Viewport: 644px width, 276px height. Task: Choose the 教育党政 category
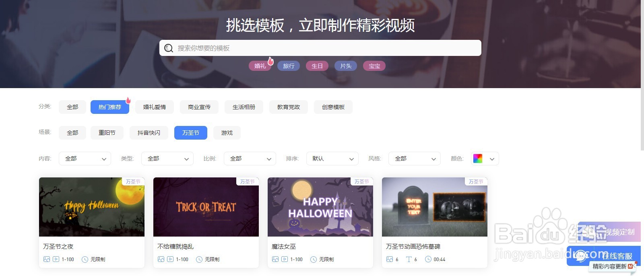[x=289, y=107]
